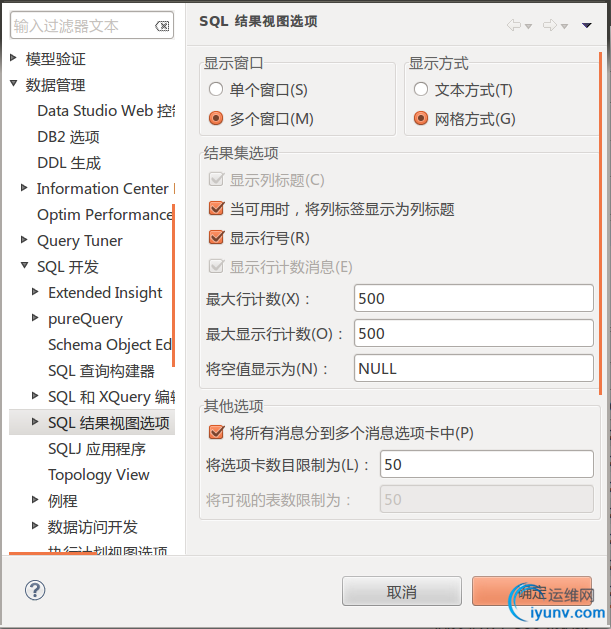
Task: Uncheck 将所有消息分到多个消息选项卡中 option
Action: coord(216,433)
